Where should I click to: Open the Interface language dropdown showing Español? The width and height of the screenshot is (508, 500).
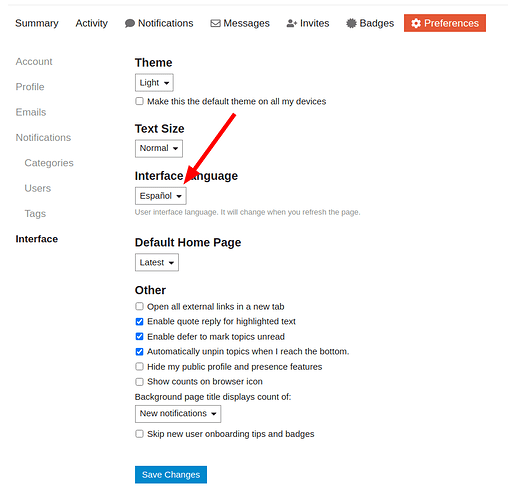tap(161, 196)
